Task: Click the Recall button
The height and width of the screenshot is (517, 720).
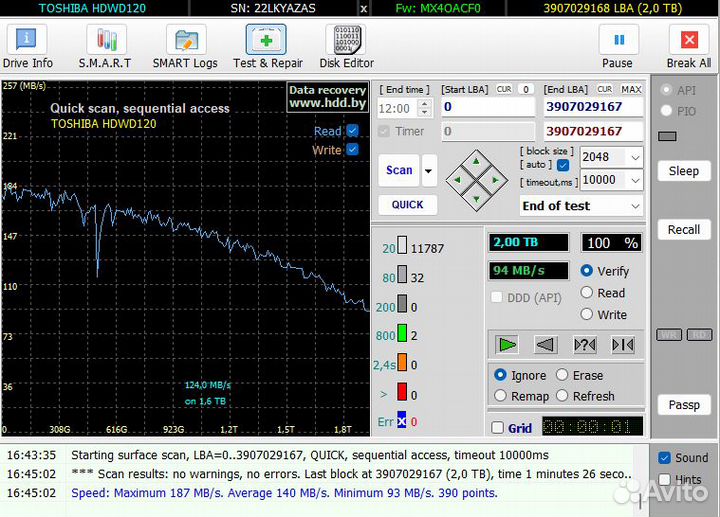Action: (684, 230)
